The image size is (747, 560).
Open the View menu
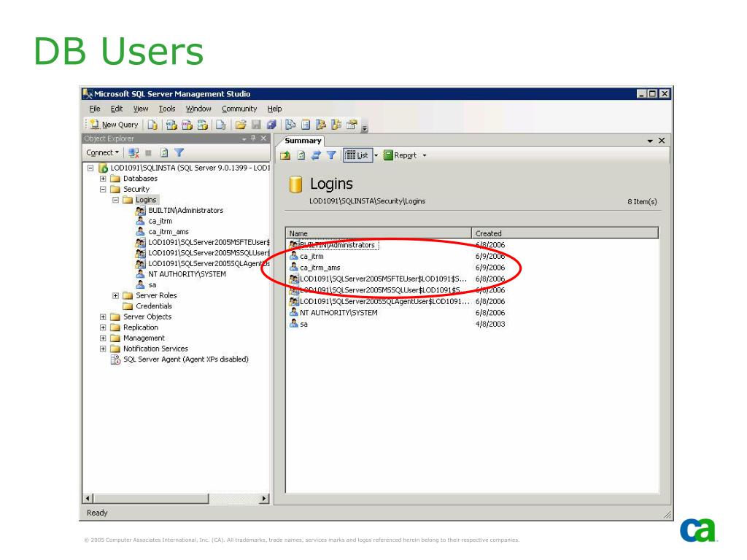point(141,109)
